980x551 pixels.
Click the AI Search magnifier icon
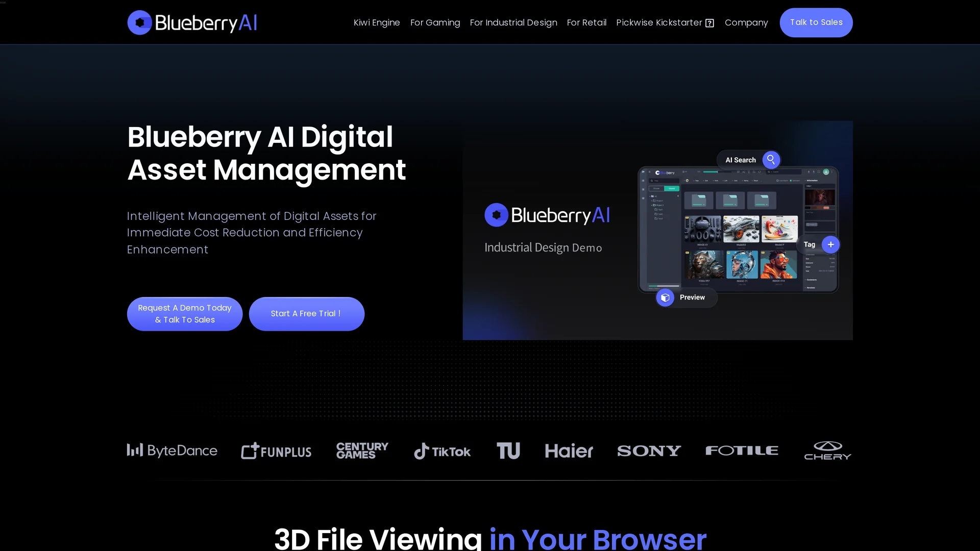pos(771,160)
